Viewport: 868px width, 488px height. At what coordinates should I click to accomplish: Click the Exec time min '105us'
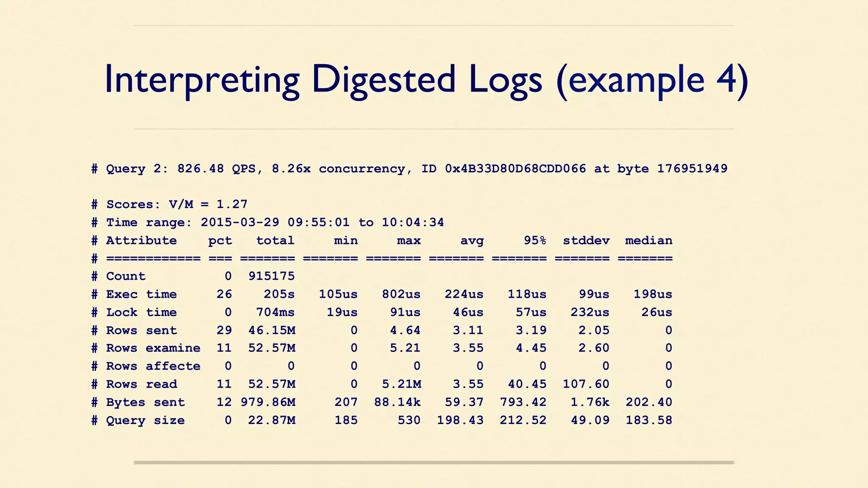coord(338,294)
